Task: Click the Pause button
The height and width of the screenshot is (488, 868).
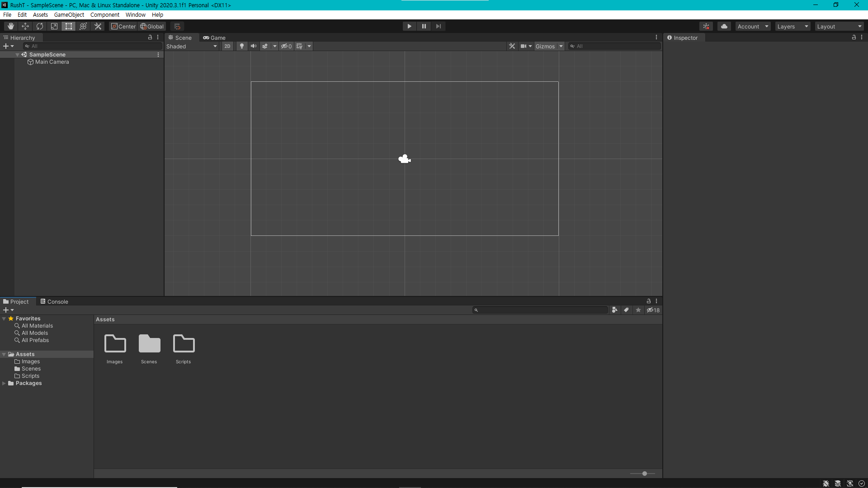Action: click(424, 26)
